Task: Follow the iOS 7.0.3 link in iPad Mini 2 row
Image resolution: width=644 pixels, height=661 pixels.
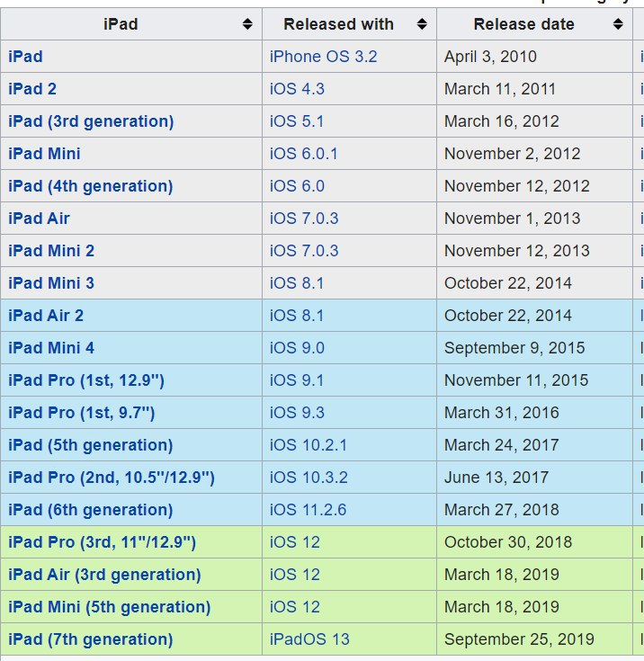Action: [304, 251]
